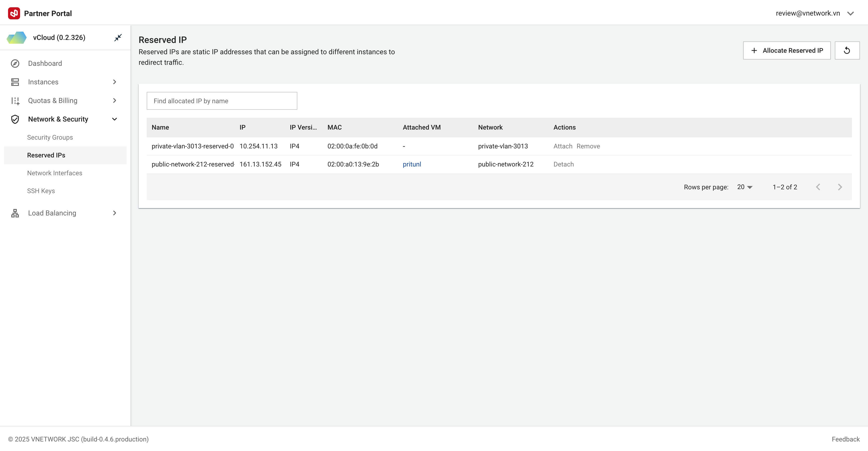Image resolution: width=868 pixels, height=451 pixels.
Task: Open the account dropdown arrow
Action: click(850, 14)
